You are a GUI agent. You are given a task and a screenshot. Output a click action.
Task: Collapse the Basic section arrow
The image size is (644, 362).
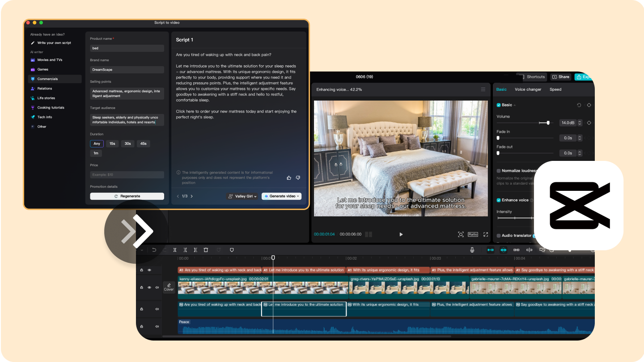(514, 105)
